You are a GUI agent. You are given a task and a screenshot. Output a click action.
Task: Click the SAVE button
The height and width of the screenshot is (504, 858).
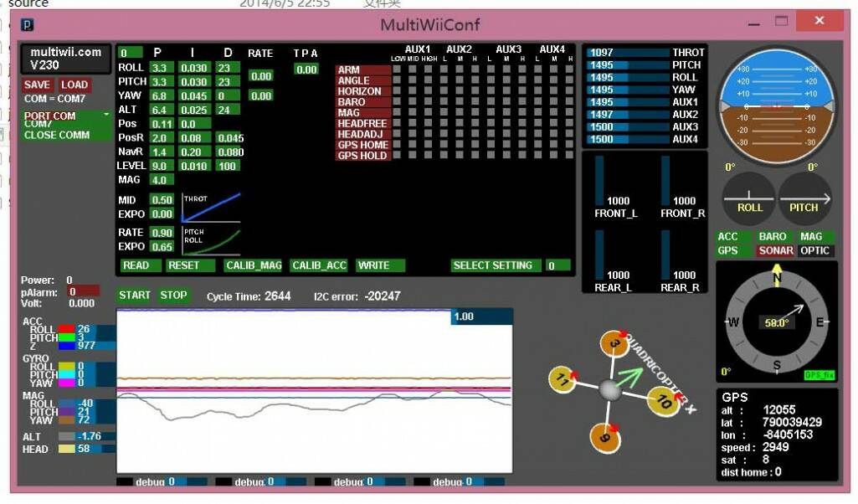pyautogui.click(x=37, y=85)
